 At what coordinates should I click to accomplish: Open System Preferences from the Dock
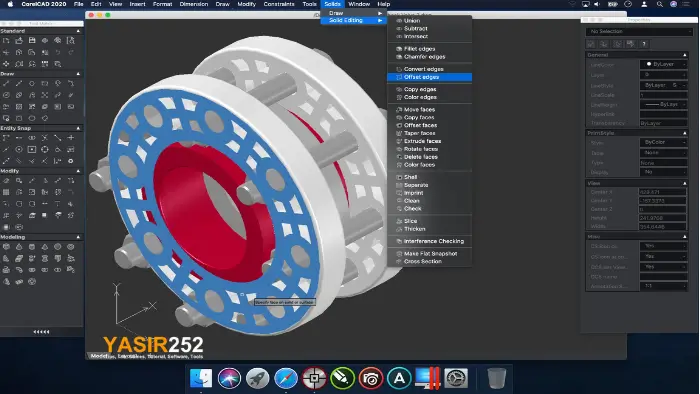[456, 378]
